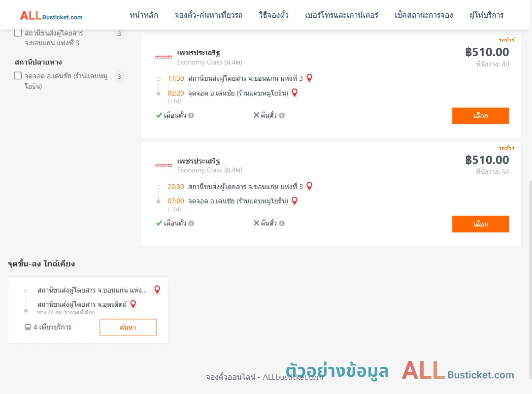
Task: Toggle Den Chai destination filter checkbox
Action: pyautogui.click(x=18, y=76)
